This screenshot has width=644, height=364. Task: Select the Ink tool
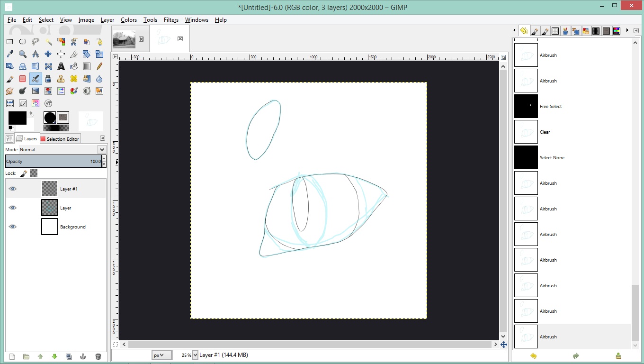point(48,79)
